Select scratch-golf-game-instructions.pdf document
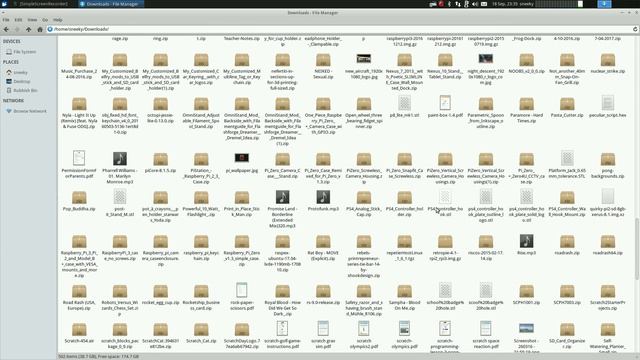640x360 pixels. (282, 329)
